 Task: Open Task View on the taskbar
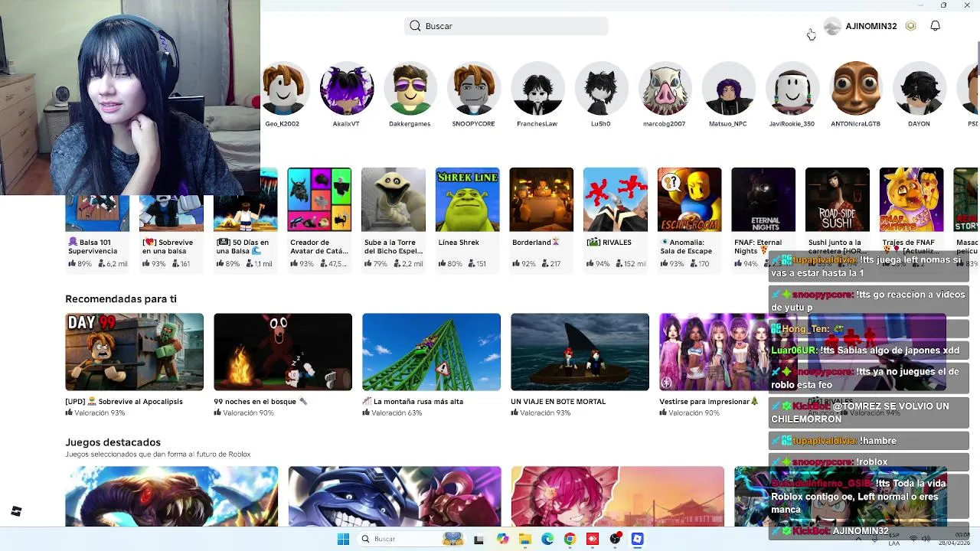479,540
